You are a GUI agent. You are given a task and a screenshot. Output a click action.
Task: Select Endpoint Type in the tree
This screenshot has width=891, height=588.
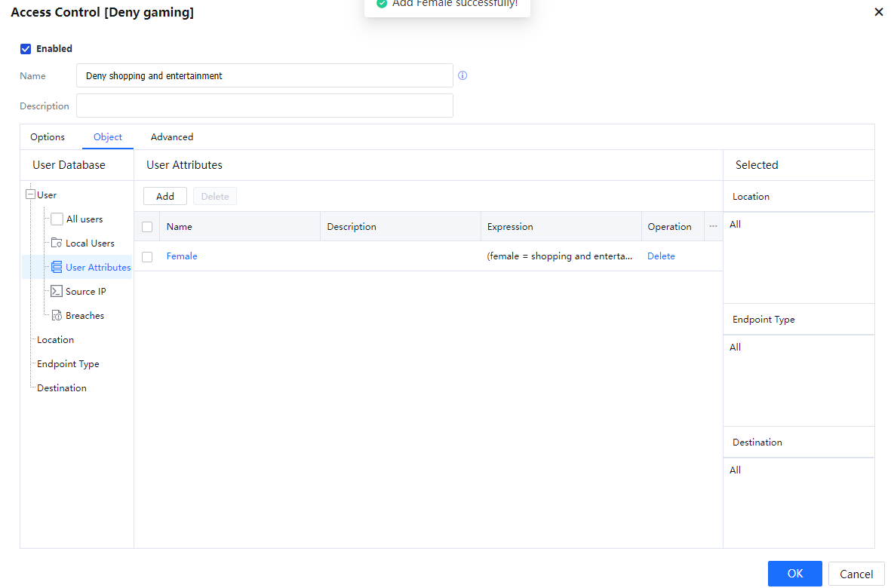point(68,364)
